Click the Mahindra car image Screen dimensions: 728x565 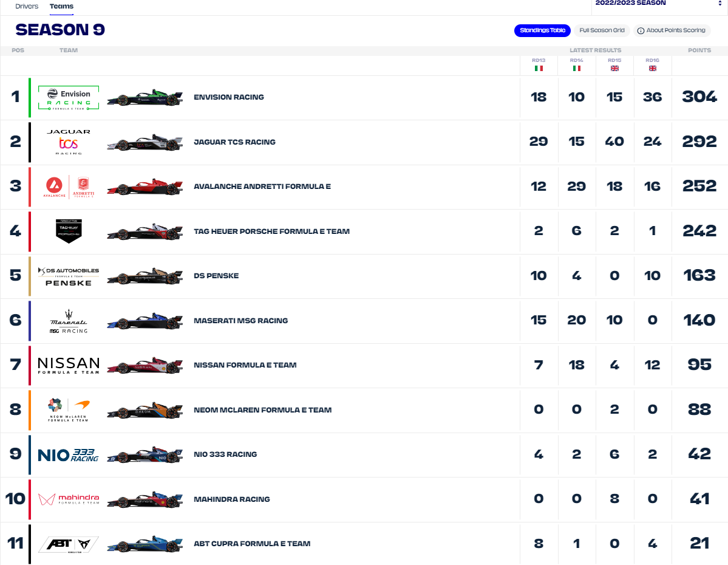pyautogui.click(x=145, y=499)
